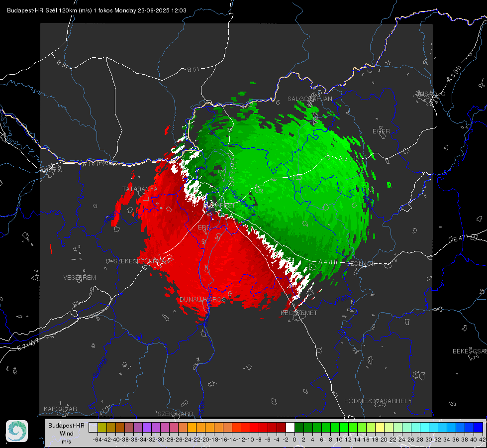This screenshot has width=487, height=448.
Task: Click the BEKESCSABA city label
Action: point(469,351)
